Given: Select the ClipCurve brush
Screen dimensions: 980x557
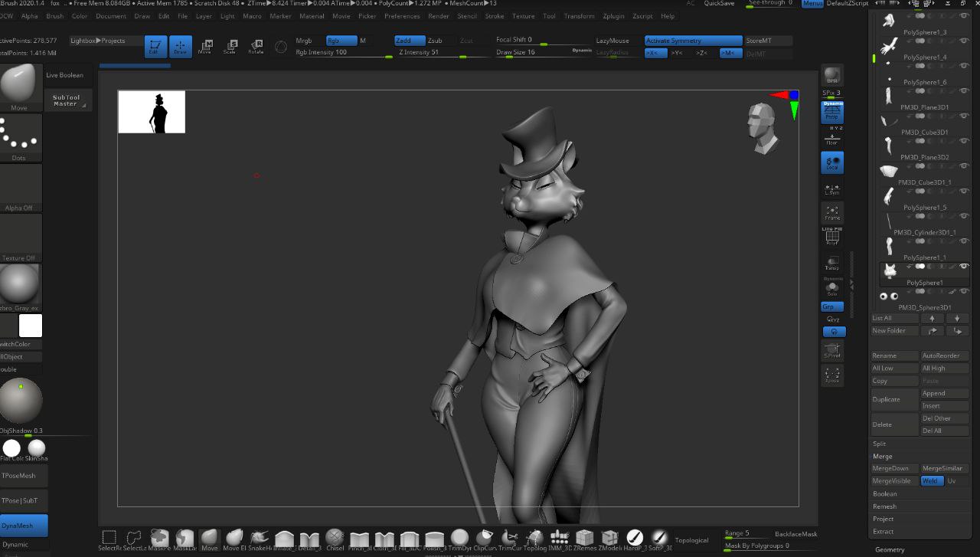Looking at the screenshot, I should point(485,539).
